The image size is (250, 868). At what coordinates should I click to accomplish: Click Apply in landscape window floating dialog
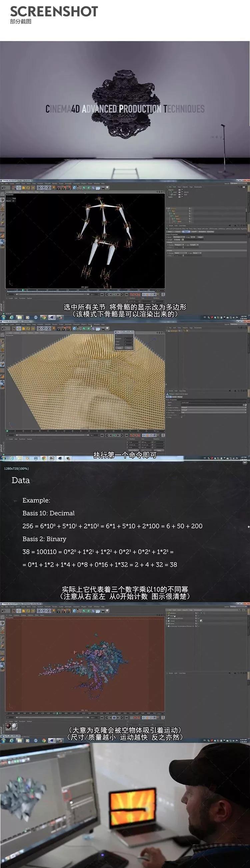119,348
